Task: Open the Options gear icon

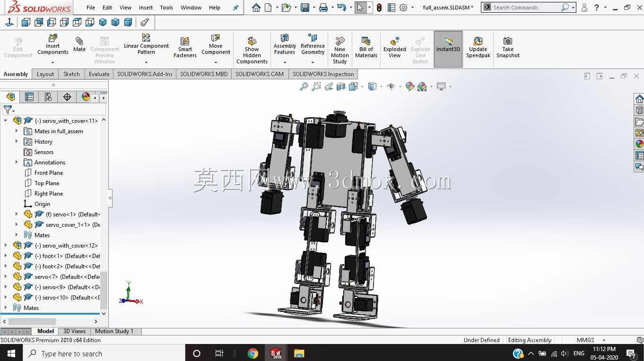Action: pos(403,8)
